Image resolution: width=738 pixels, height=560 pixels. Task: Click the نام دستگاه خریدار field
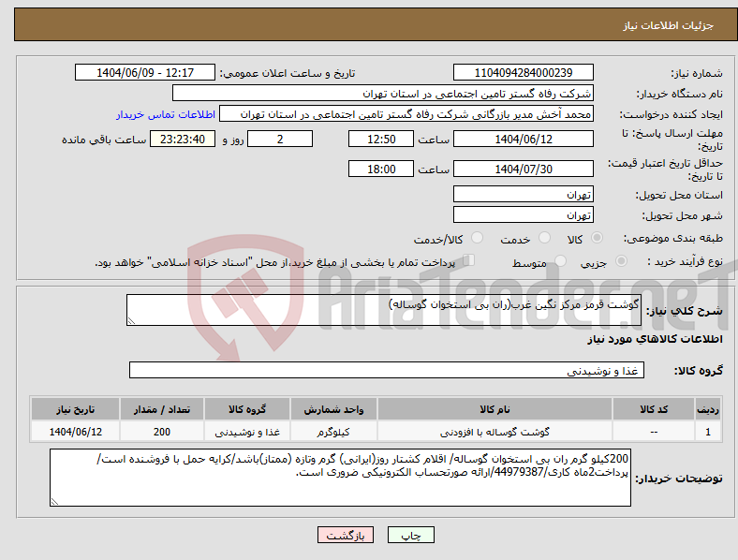[x=383, y=93]
